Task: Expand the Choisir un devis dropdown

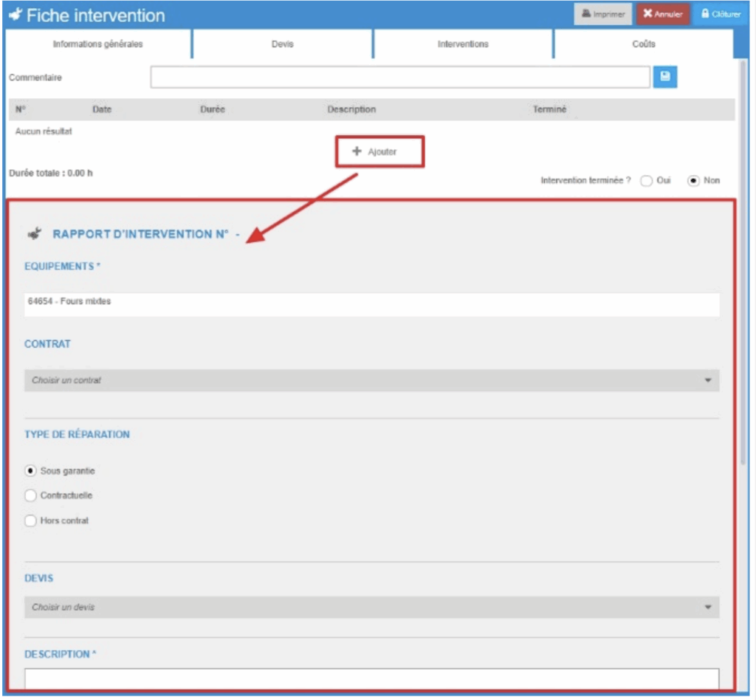Action: 371,608
